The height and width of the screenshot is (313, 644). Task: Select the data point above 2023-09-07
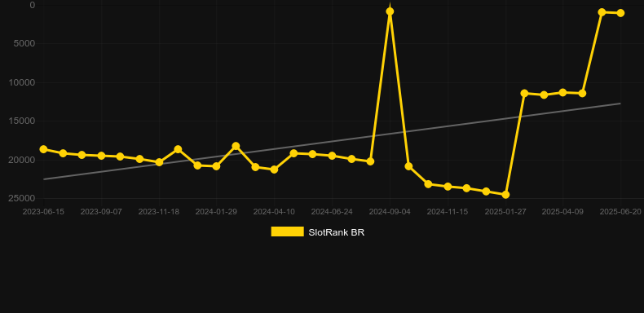101,156
